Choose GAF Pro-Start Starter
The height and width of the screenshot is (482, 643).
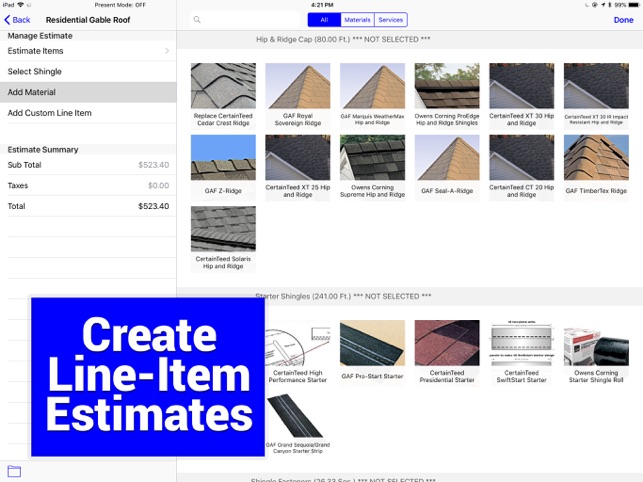[x=372, y=353]
